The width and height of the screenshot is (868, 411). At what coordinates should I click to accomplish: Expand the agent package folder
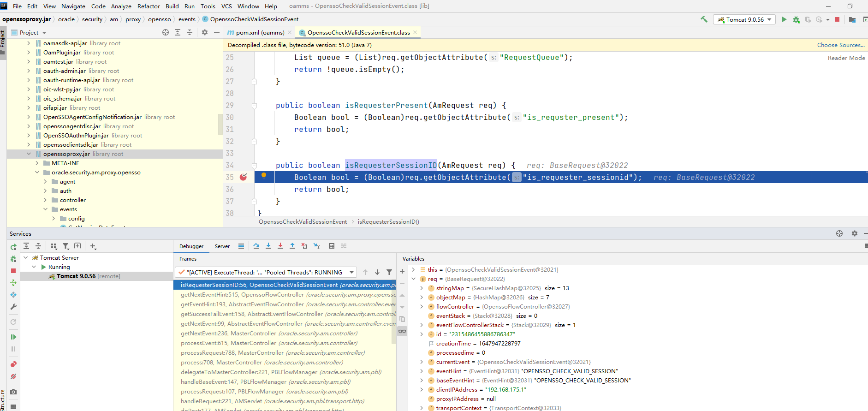(x=45, y=182)
